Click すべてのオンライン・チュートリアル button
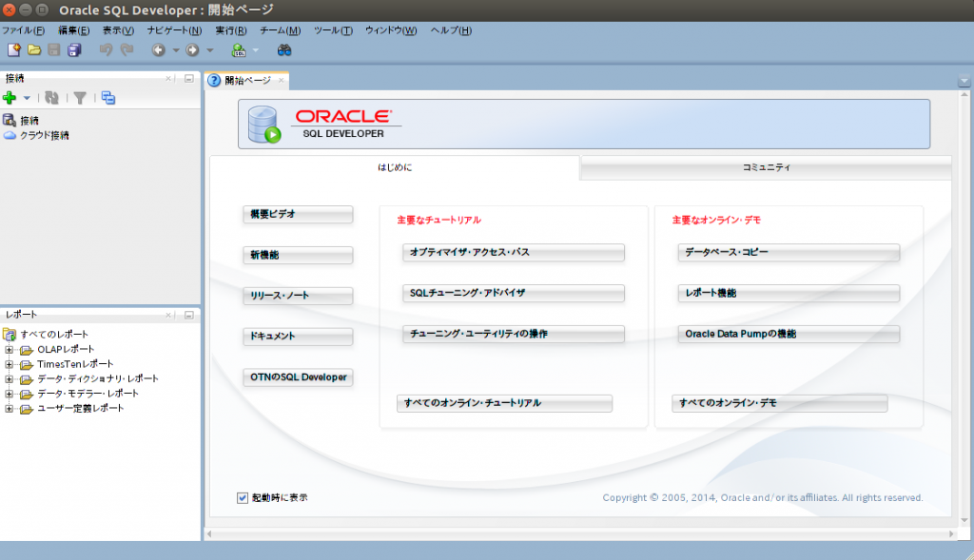Screen dimensions: 974x560 click(504, 403)
